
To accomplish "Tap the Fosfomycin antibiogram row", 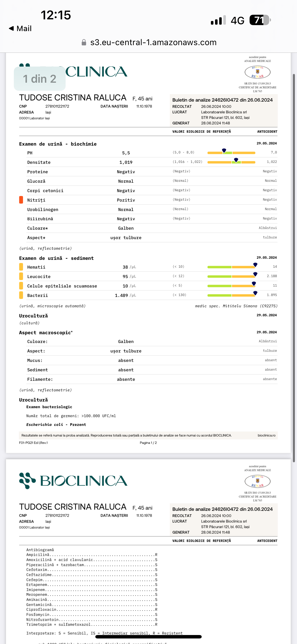I will coord(92,615).
